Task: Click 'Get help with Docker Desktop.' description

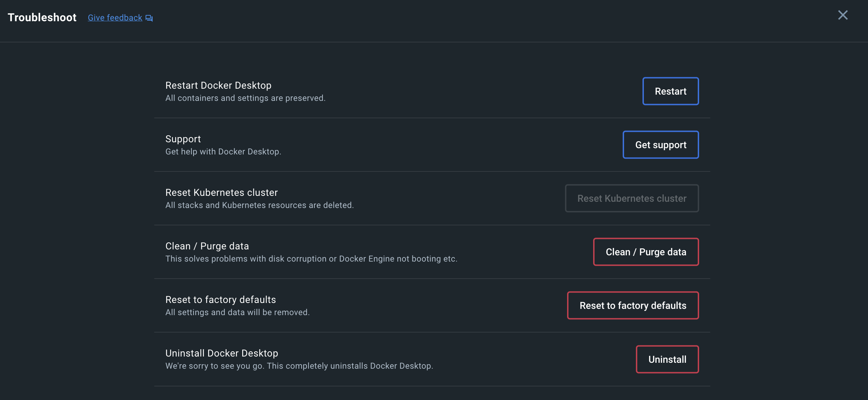Action: (x=223, y=152)
